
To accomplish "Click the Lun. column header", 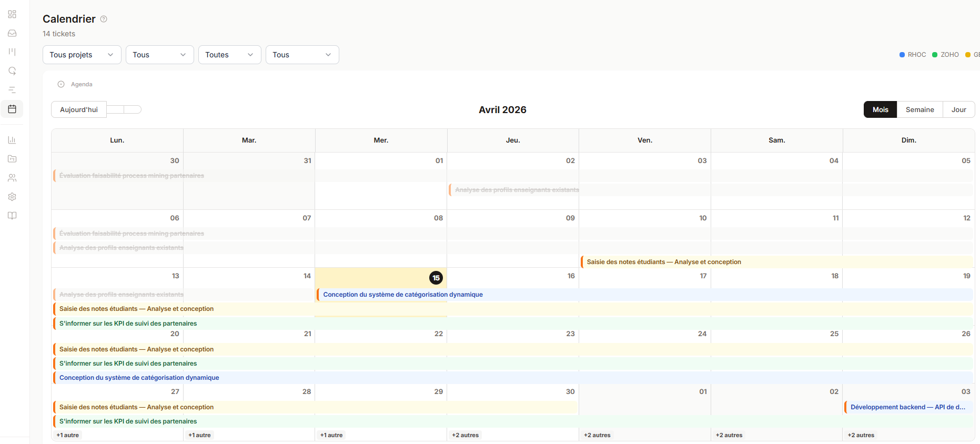I will click(x=117, y=140).
